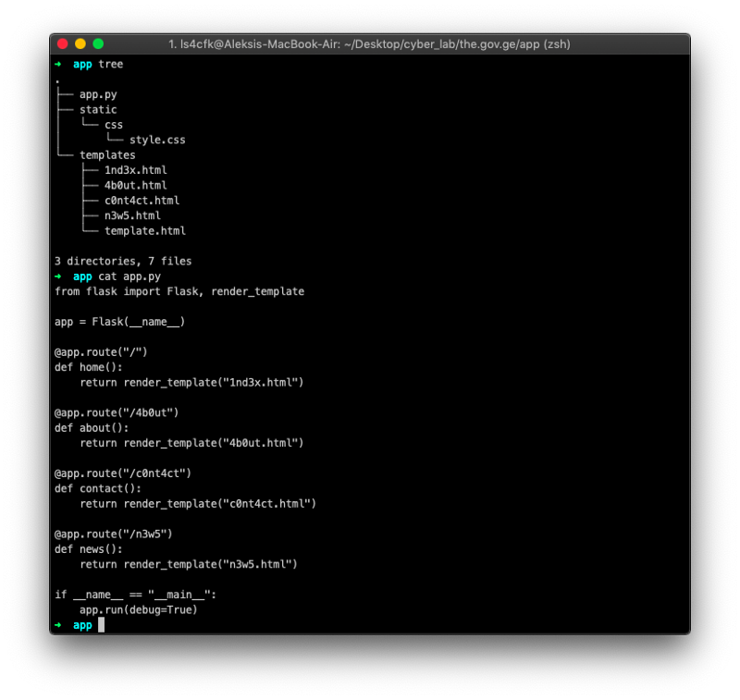Viewport: 740px width, 700px height.
Task: Click the 'if __name__ == "__main__":' line
Action: coord(135,595)
